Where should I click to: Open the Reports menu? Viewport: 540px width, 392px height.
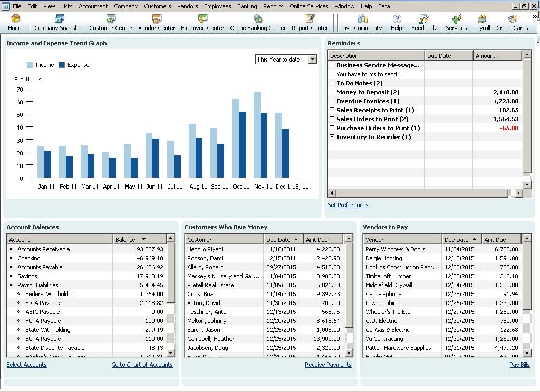point(273,6)
